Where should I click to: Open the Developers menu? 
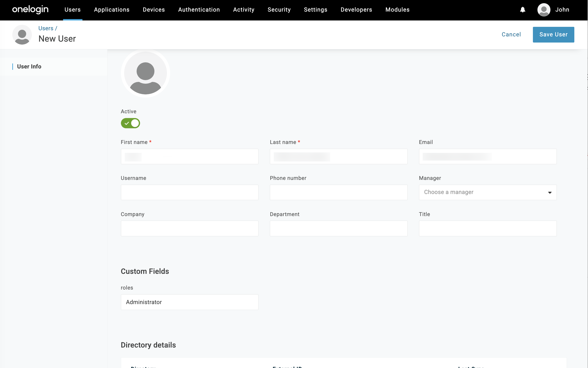click(x=356, y=10)
